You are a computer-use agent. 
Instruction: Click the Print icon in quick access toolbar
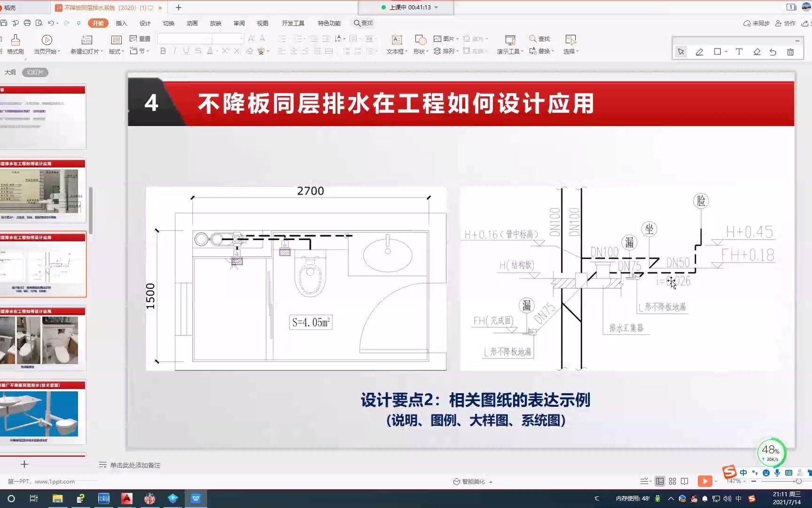click(x=27, y=23)
